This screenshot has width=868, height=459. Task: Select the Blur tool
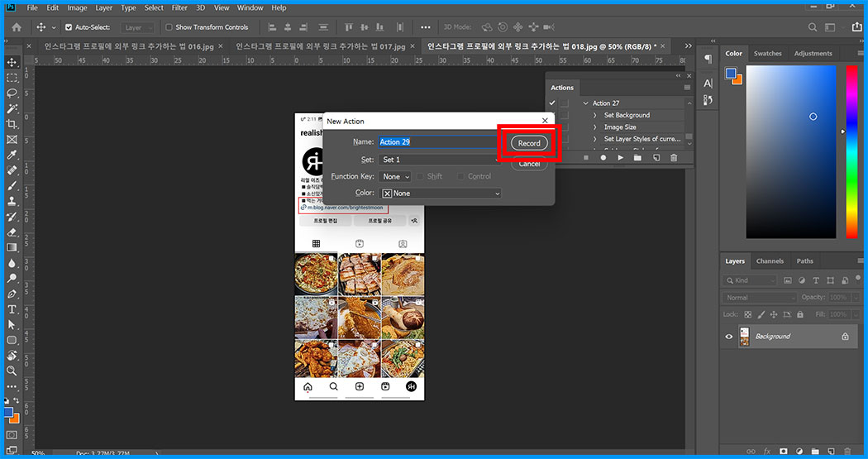tap(12, 263)
